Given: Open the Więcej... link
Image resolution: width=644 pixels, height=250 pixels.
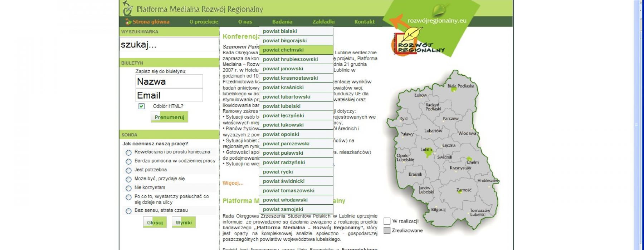Looking at the screenshot, I should [233, 183].
